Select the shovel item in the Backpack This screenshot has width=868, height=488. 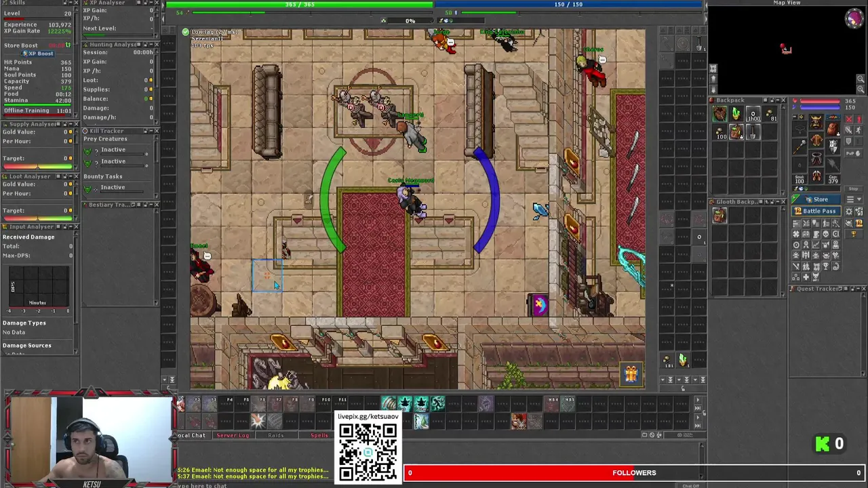click(753, 132)
